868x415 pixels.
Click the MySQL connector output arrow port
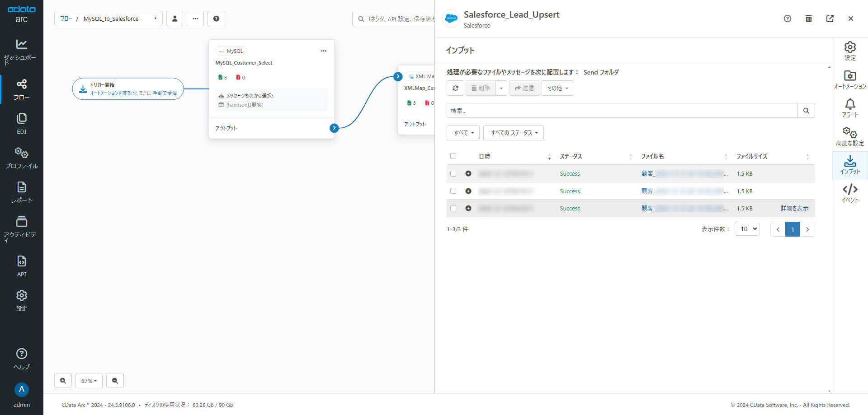(334, 128)
